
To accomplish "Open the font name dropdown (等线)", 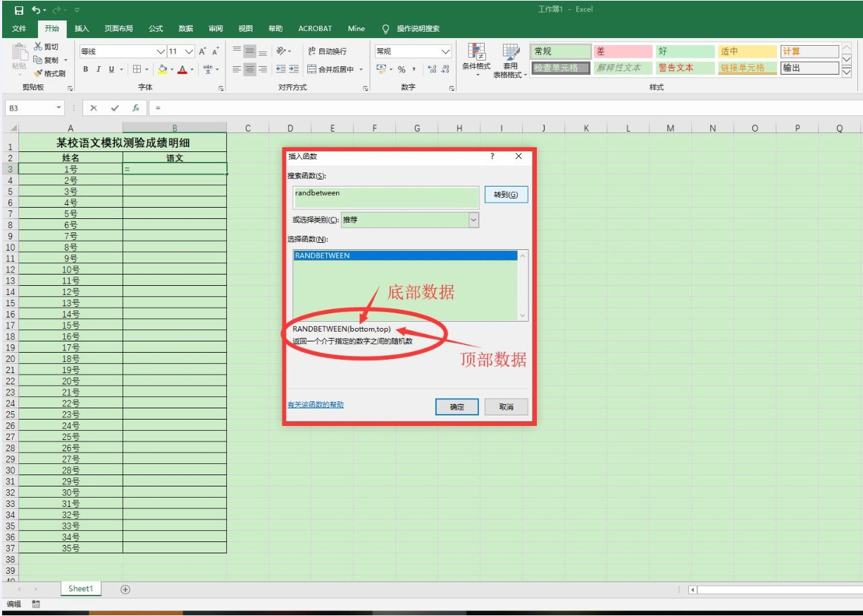I will (161, 51).
